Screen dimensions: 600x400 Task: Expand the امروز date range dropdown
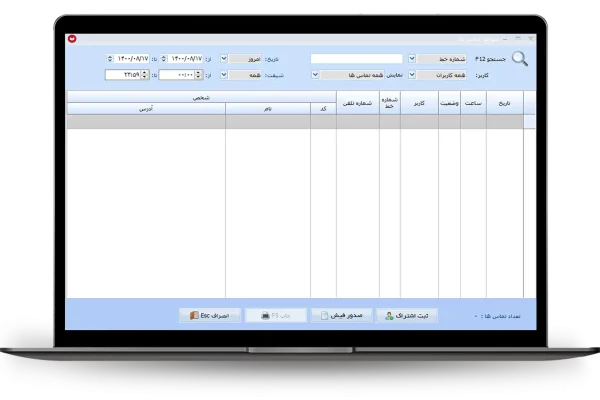click(x=223, y=59)
